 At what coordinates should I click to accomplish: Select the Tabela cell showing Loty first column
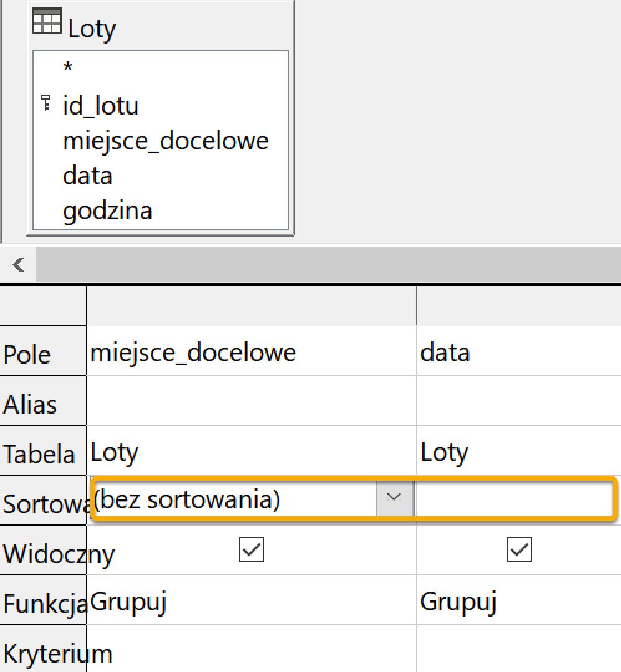(x=249, y=452)
